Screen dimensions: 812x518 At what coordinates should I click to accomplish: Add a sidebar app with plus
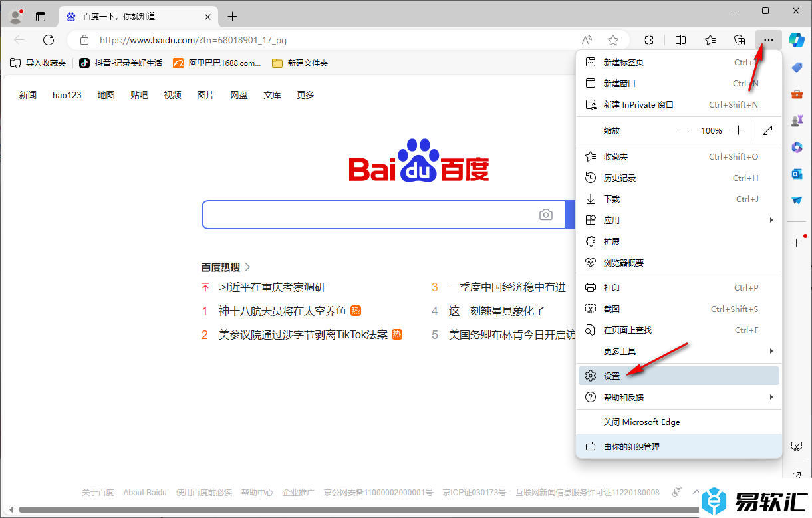(797, 243)
